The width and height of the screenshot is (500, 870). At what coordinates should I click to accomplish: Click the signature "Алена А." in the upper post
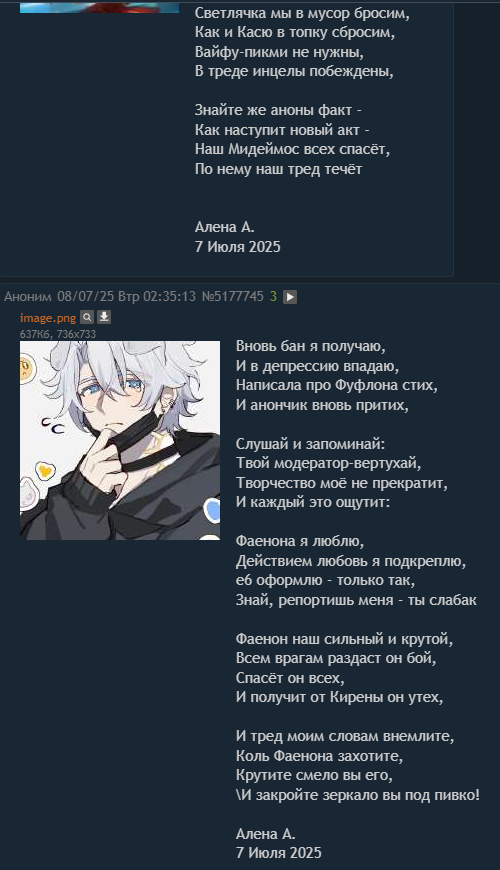[224, 227]
